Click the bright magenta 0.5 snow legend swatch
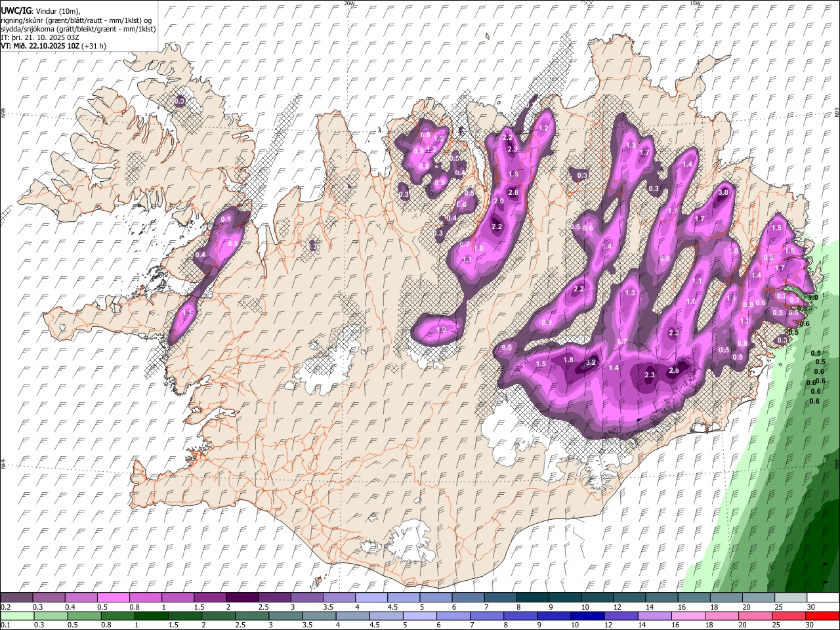The image size is (840, 630). 113,597
